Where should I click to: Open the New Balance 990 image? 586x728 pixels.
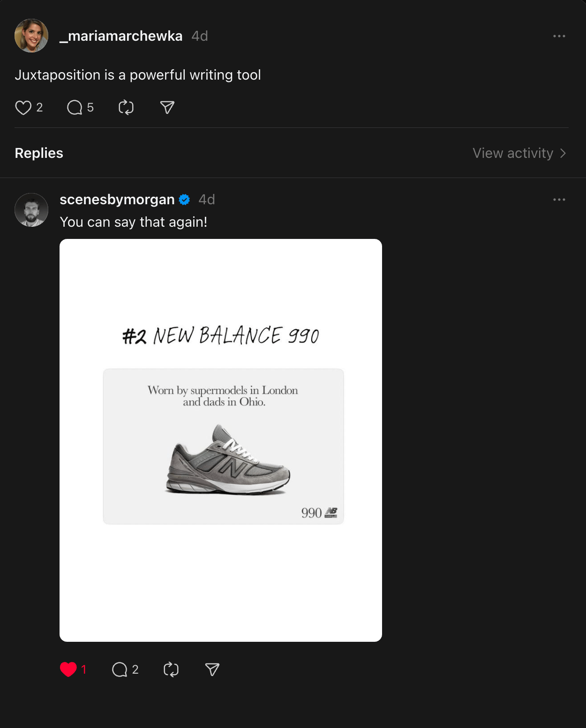tap(221, 440)
